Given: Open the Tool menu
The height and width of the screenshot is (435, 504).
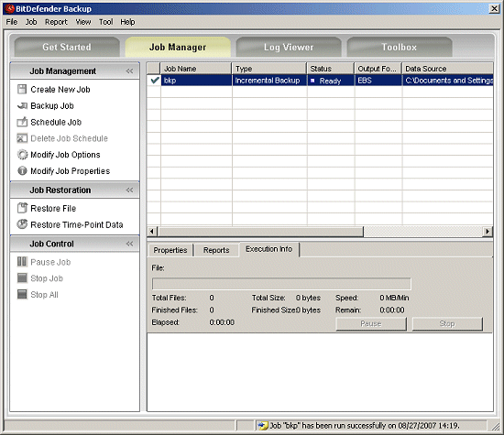Looking at the screenshot, I should 105,22.
